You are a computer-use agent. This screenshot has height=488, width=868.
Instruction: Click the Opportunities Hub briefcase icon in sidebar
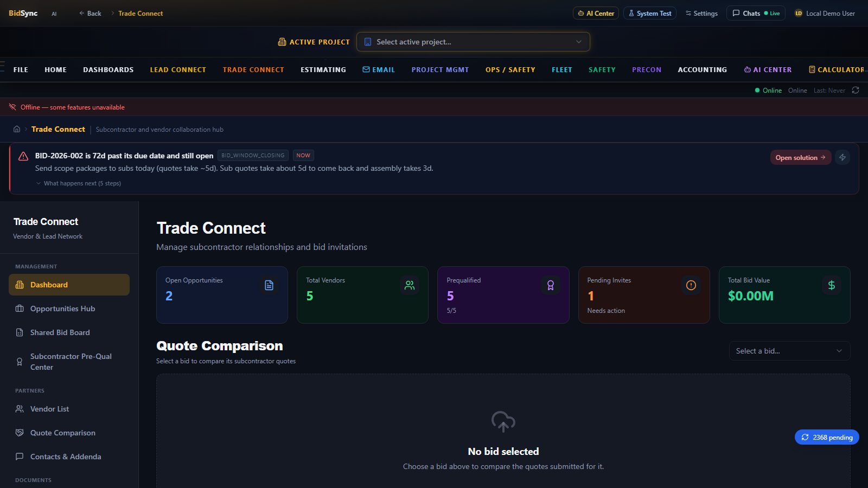[20, 309]
